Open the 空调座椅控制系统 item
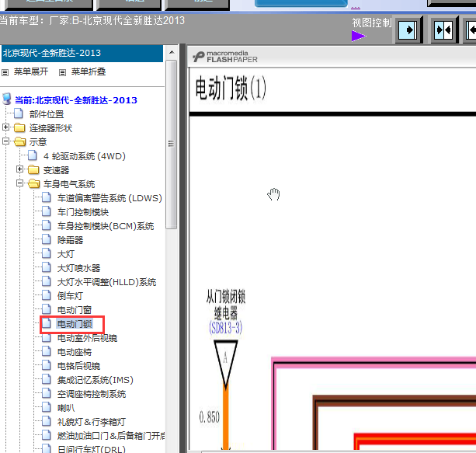 pos(92,394)
